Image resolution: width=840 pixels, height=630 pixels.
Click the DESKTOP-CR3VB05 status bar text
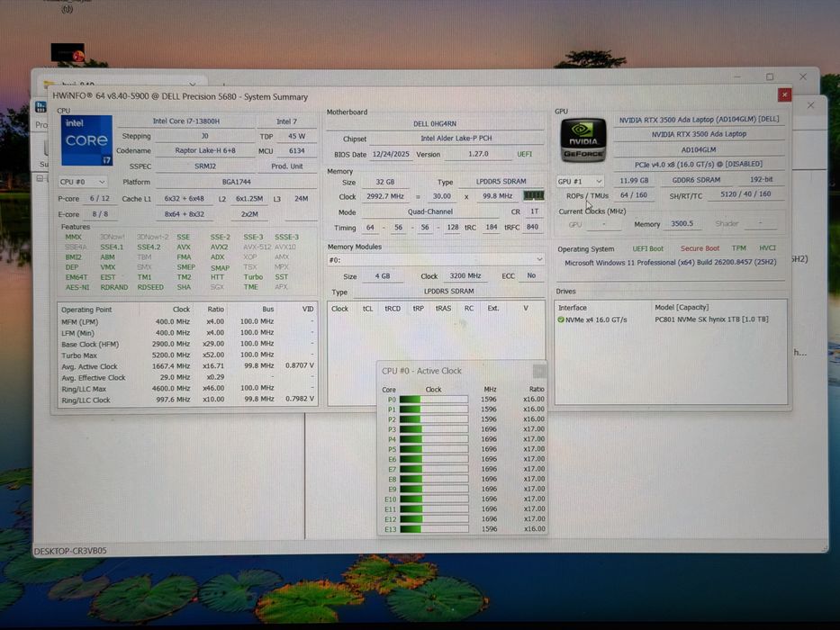tap(70, 551)
